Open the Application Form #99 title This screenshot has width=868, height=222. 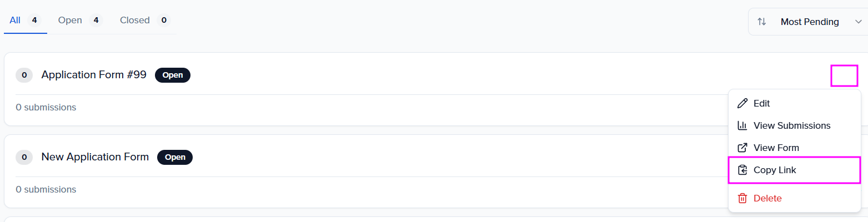coord(94,75)
